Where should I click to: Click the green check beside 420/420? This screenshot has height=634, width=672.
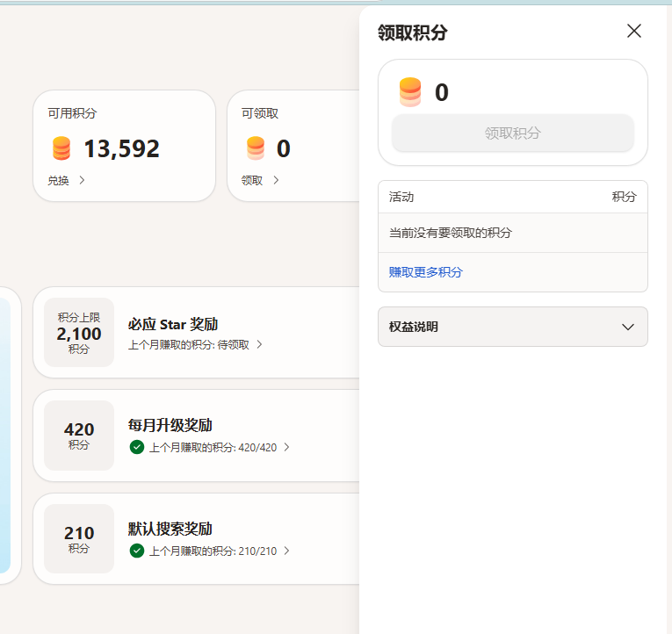(137, 447)
